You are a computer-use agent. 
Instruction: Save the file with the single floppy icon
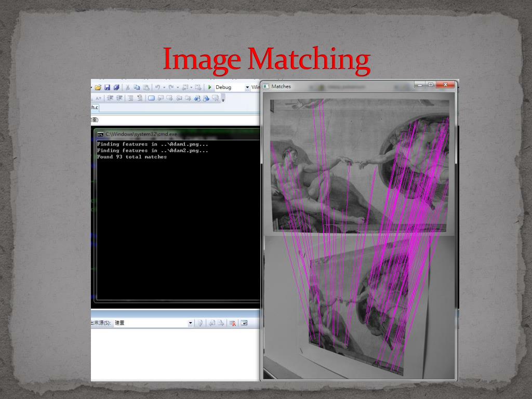[x=107, y=87]
